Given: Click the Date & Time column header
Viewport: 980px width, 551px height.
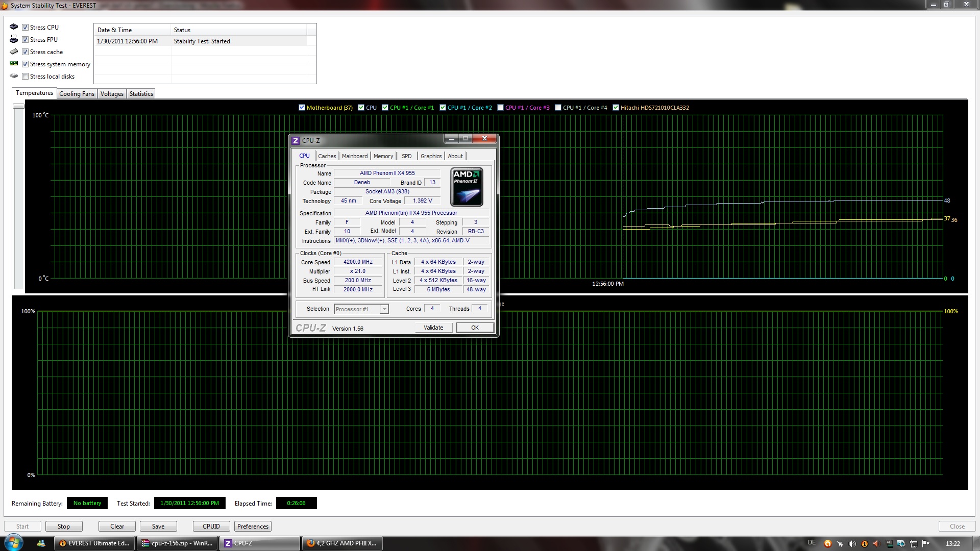Looking at the screenshot, I should point(132,30).
